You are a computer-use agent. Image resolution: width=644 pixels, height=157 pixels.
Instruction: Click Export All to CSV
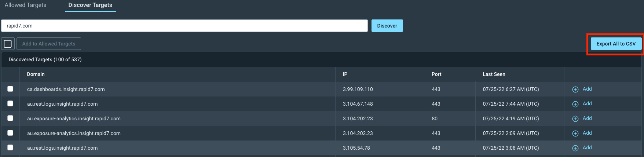pos(616,44)
